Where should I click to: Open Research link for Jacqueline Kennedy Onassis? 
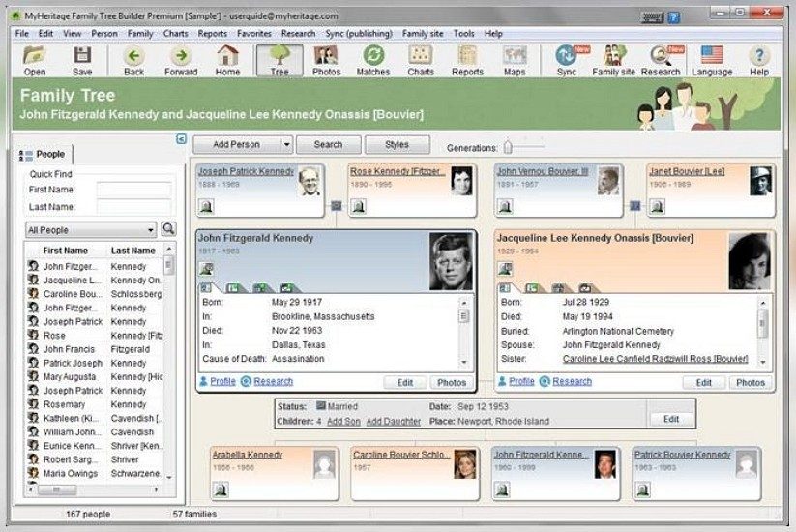(x=573, y=381)
